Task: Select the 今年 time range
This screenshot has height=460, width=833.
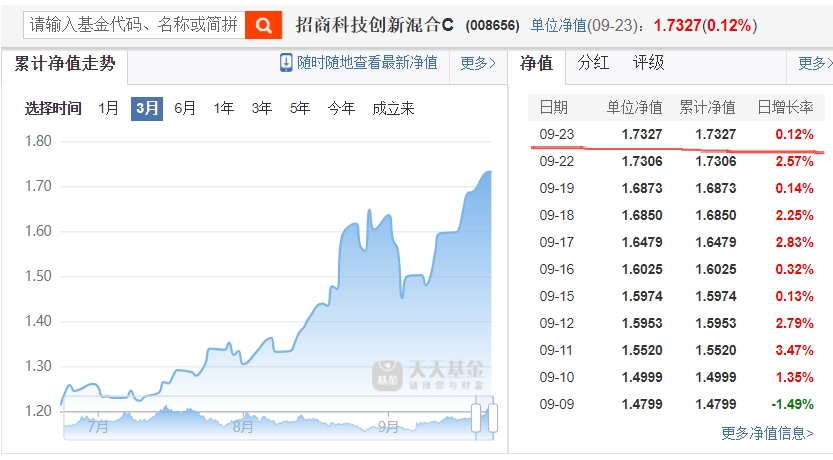Action: [341, 108]
